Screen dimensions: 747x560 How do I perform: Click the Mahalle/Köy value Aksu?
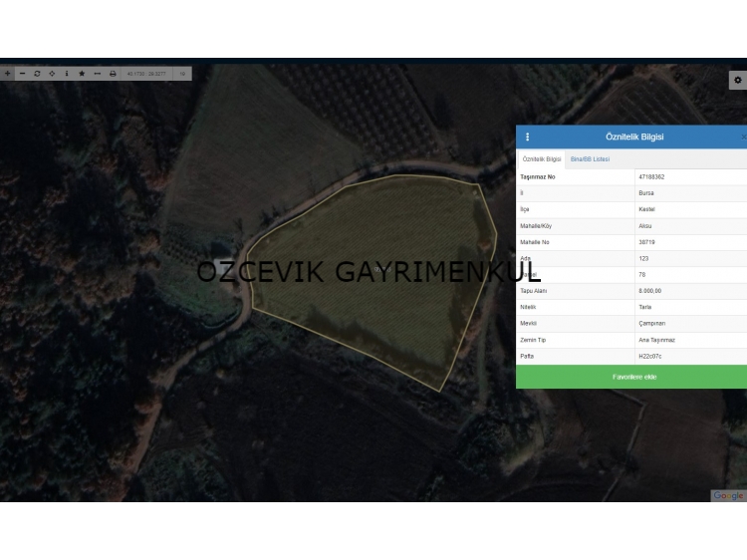click(645, 226)
